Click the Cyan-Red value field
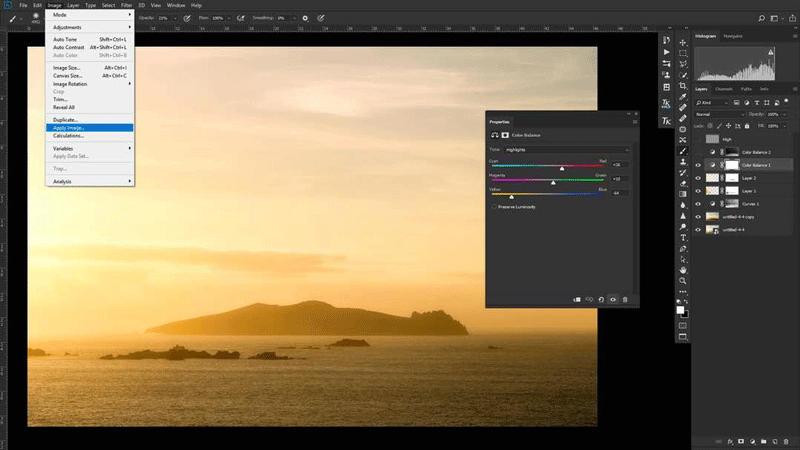The width and height of the screenshot is (800, 450). pyautogui.click(x=619, y=164)
